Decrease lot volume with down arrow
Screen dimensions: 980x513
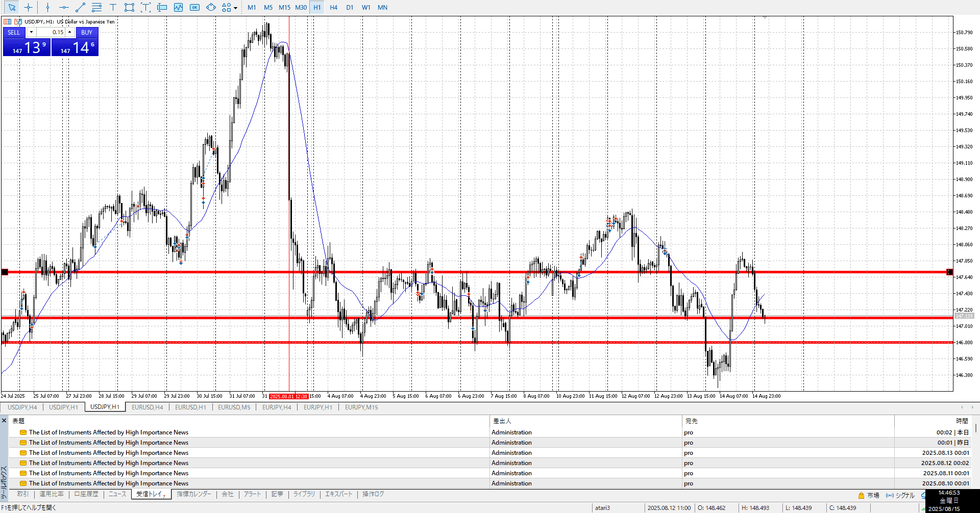point(31,32)
